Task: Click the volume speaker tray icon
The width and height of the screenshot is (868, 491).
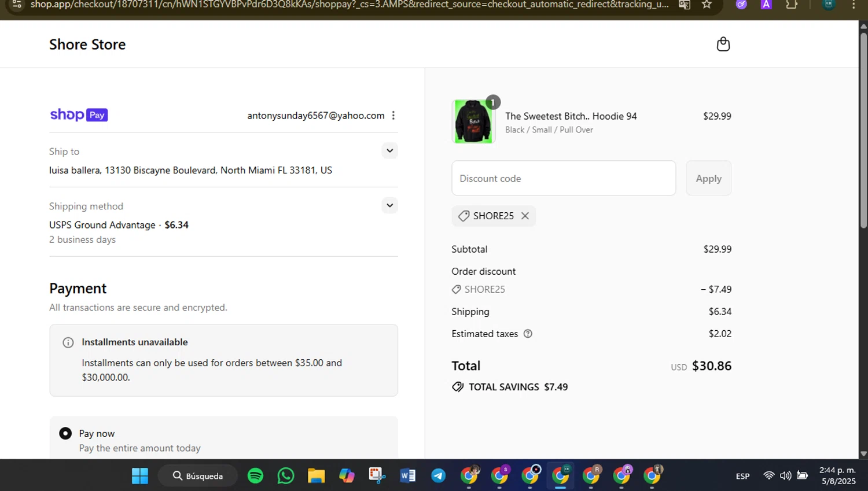Action: [x=785, y=476]
